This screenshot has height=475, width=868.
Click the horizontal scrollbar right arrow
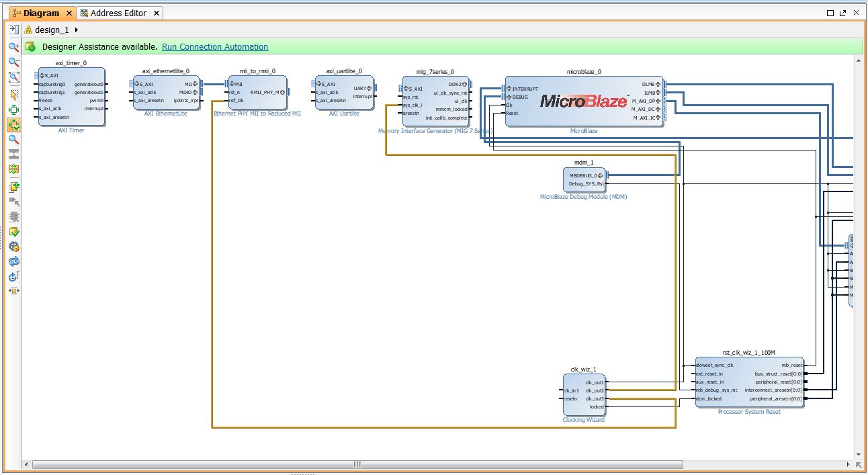point(849,464)
